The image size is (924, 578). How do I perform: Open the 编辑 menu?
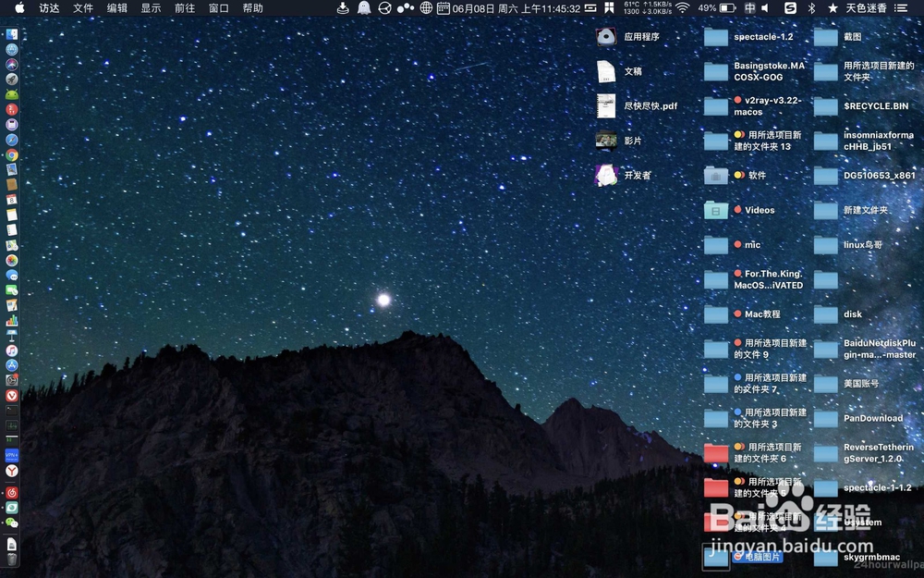[x=116, y=7]
